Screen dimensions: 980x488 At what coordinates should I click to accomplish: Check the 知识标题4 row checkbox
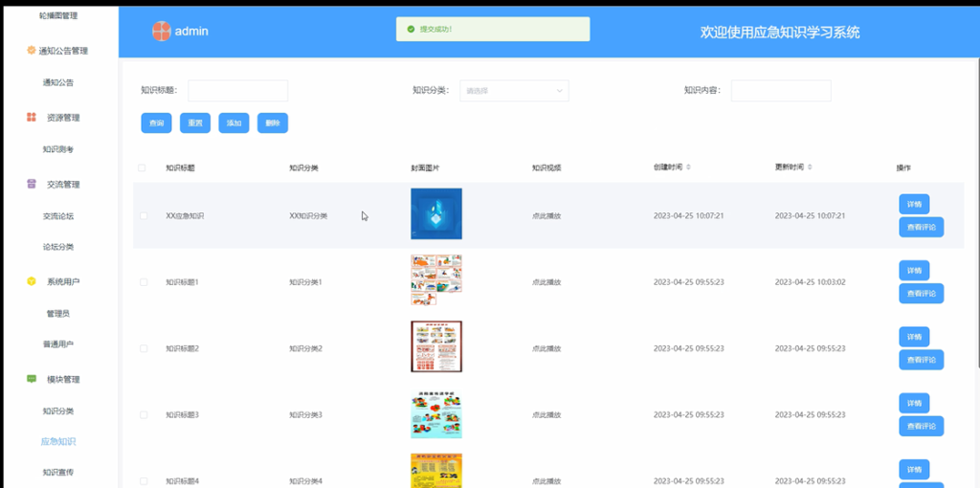pyautogui.click(x=144, y=480)
